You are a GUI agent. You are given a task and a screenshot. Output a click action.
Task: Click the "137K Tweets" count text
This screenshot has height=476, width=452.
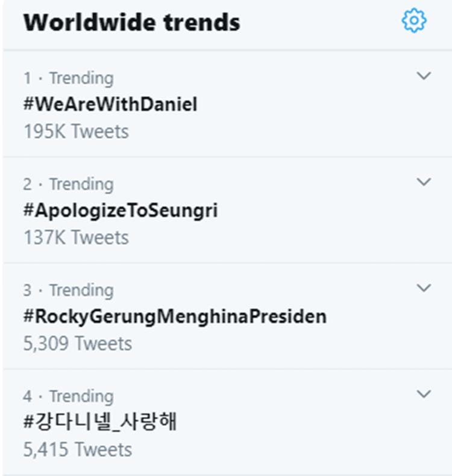(x=76, y=238)
